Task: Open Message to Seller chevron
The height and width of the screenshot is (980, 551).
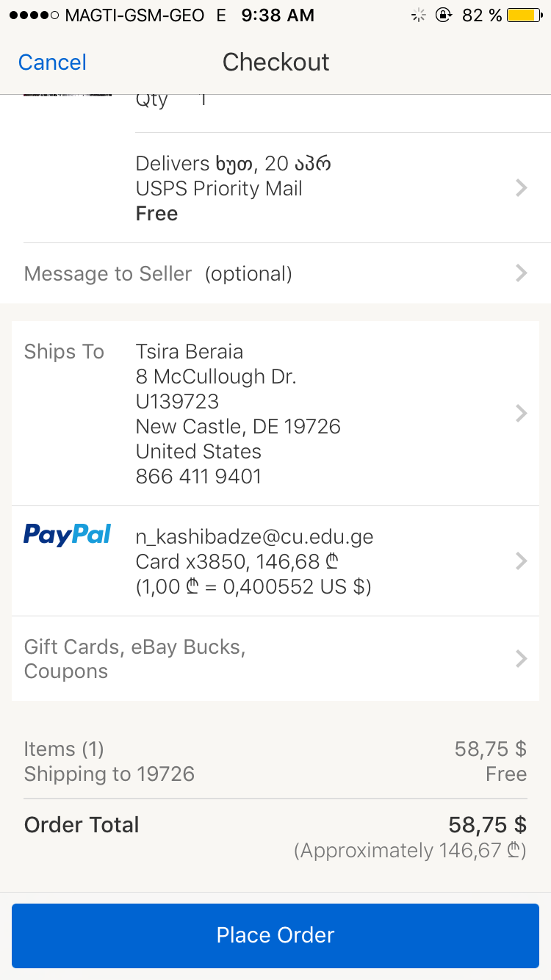Action: click(521, 273)
